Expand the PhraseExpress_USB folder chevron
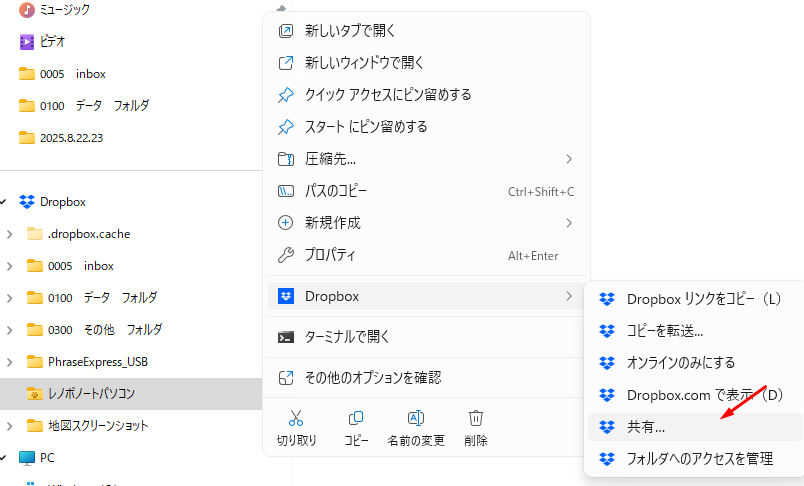 (10, 362)
